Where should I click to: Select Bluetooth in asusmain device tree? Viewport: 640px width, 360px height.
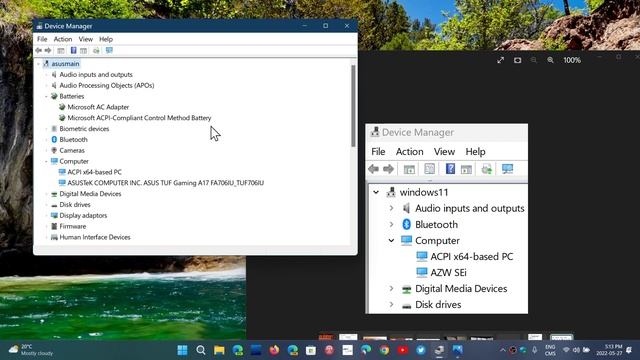coord(73,140)
